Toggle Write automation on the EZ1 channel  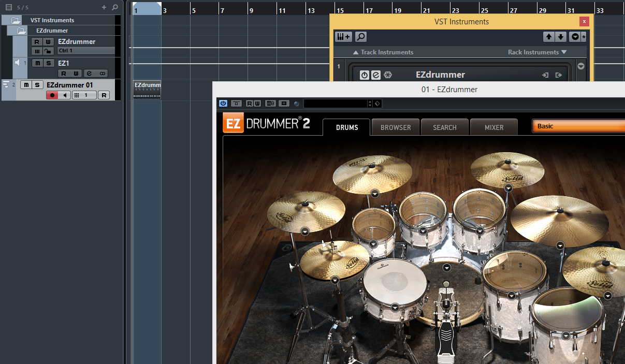(x=76, y=74)
